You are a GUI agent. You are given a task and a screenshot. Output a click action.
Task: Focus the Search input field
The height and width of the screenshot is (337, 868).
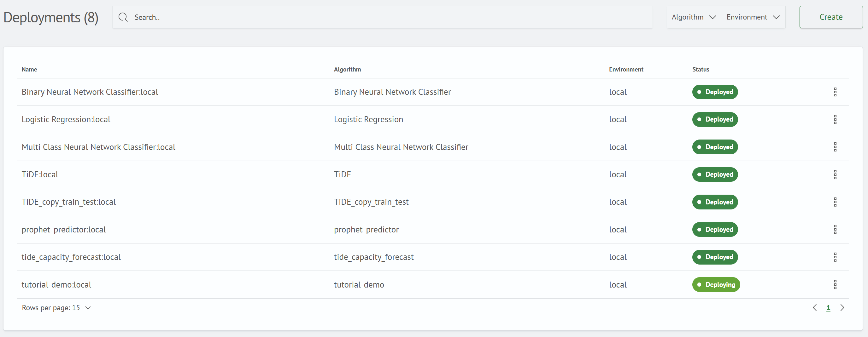[382, 17]
